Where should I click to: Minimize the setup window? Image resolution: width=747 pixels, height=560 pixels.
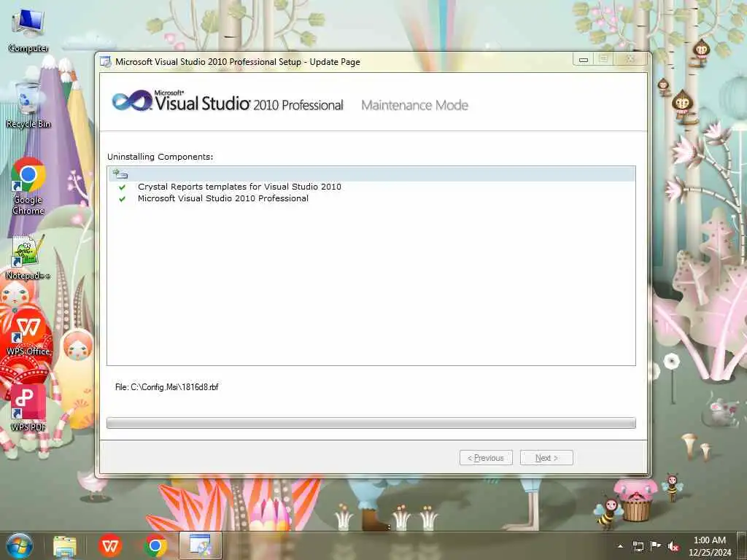583,60
